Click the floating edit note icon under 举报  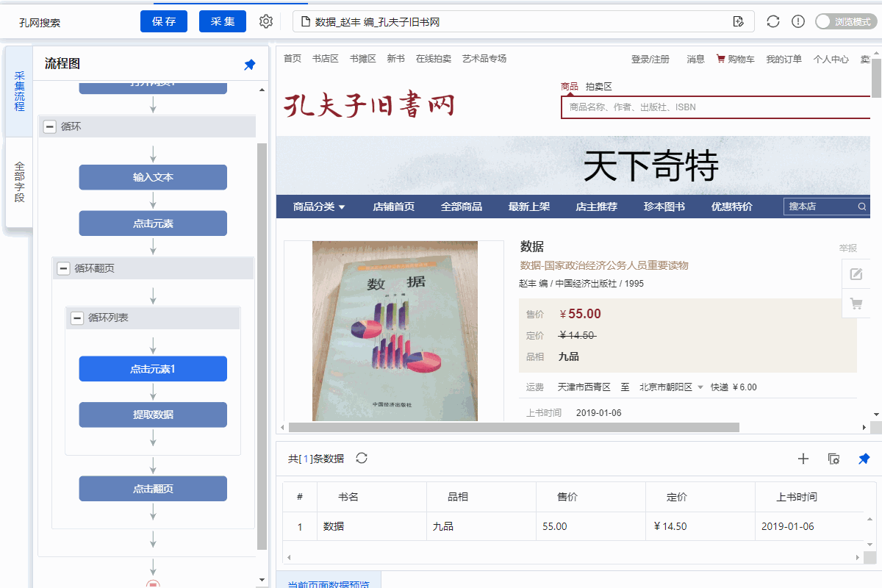(x=856, y=274)
